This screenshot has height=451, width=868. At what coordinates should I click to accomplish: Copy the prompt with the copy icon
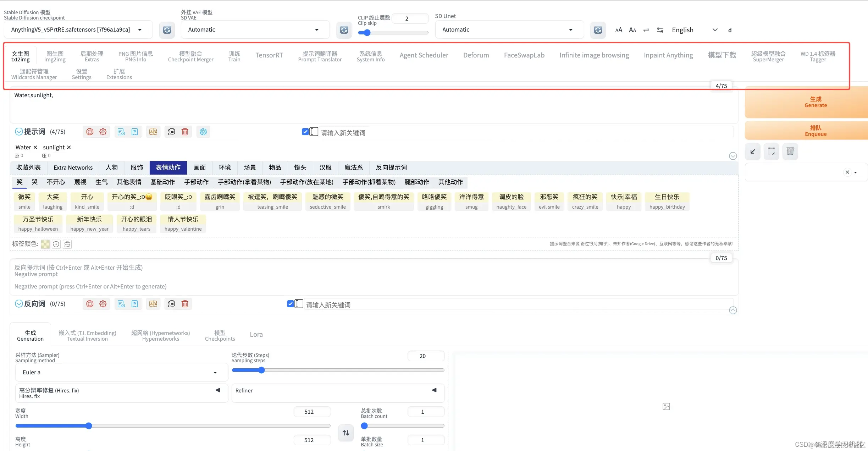[x=171, y=132]
